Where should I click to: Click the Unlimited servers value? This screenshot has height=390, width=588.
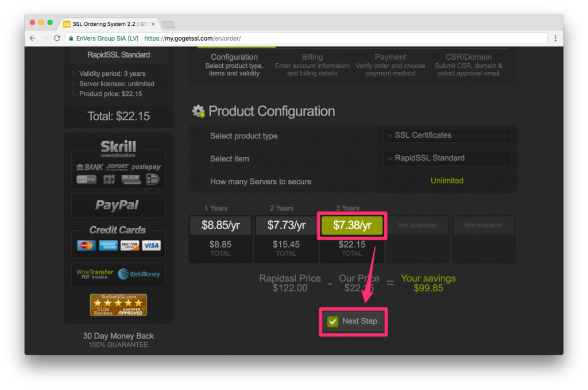click(447, 181)
